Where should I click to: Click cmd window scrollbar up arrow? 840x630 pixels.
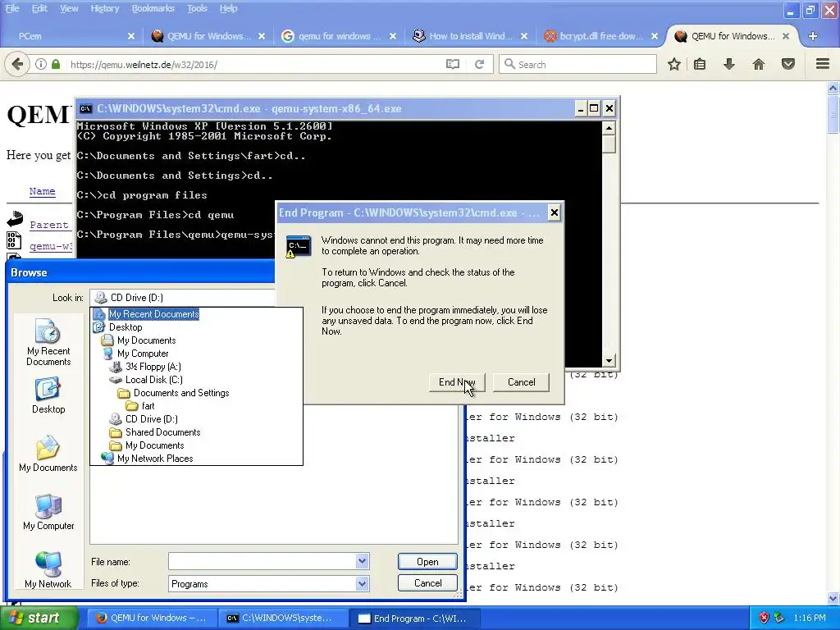(609, 128)
